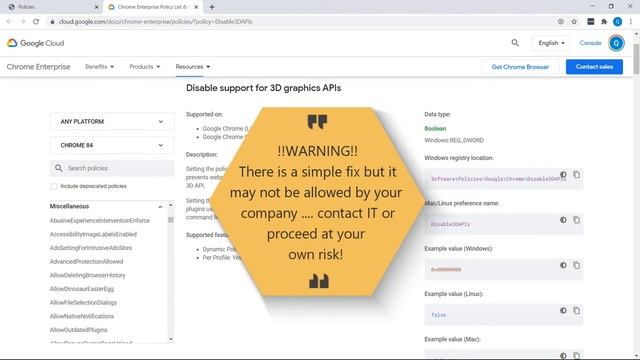The image size is (640, 360).
Task: Bookmark this page with the star icon
Action: (x=574, y=22)
